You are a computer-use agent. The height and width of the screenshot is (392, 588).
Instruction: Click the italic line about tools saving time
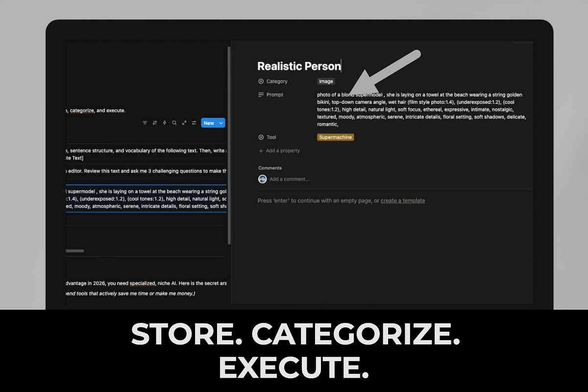point(131,294)
